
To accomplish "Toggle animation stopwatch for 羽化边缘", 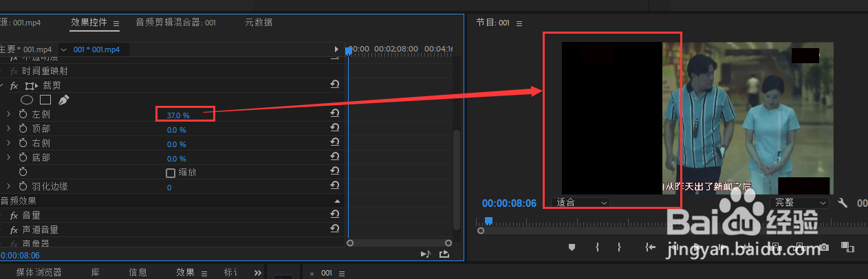I will (x=23, y=187).
